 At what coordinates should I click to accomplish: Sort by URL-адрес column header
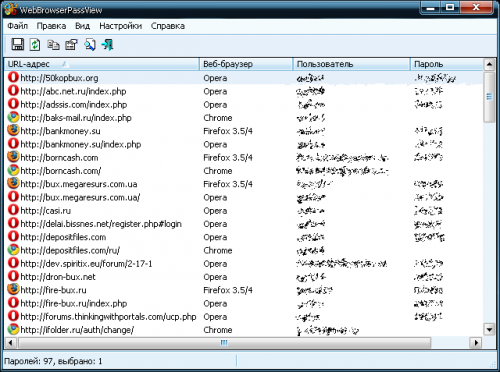tap(102, 64)
